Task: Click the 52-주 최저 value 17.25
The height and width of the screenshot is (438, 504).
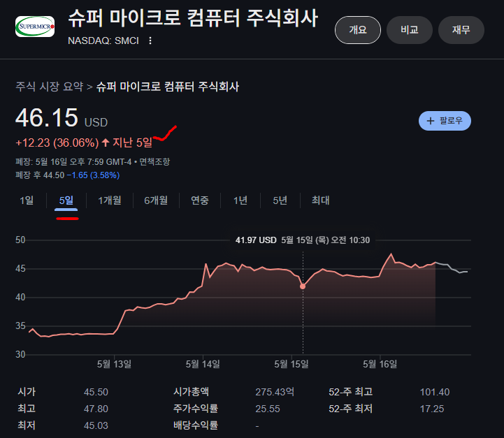Action: 432,409
